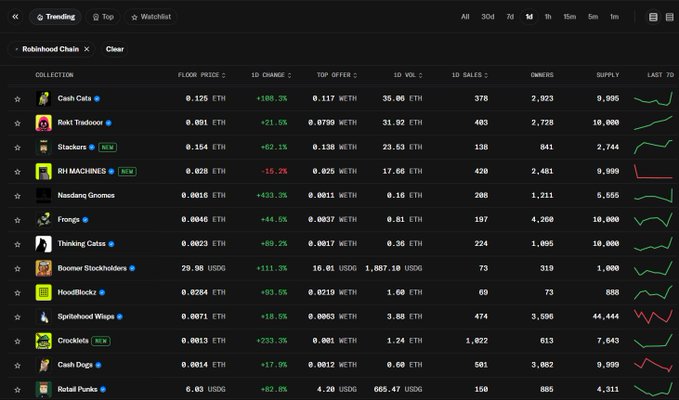
Task: Open the Watchlist tab
Action: pyautogui.click(x=151, y=17)
